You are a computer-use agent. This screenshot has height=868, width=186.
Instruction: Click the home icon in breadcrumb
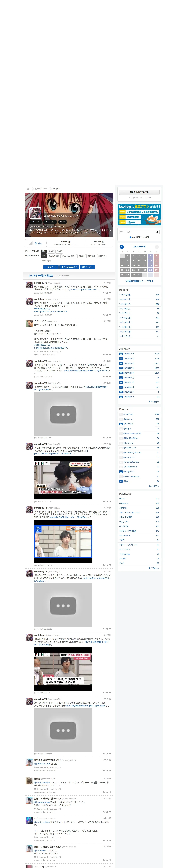point(28,189)
